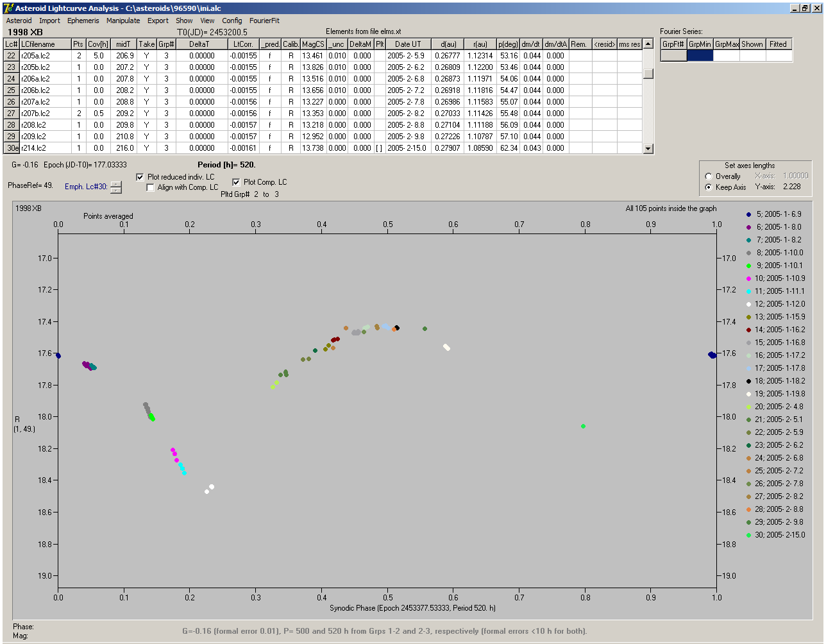
Task: Toggle Plot Comp. LC checkbox
Action: tap(236, 182)
